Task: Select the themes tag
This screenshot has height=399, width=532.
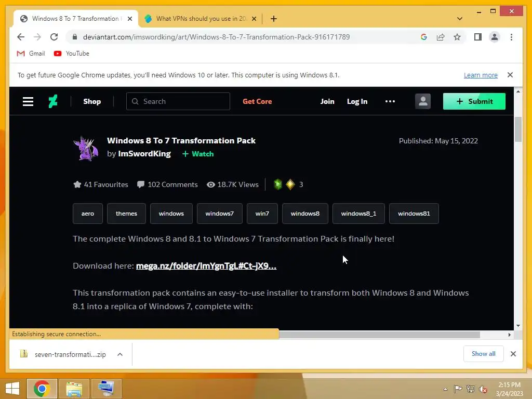Action: coord(126,214)
